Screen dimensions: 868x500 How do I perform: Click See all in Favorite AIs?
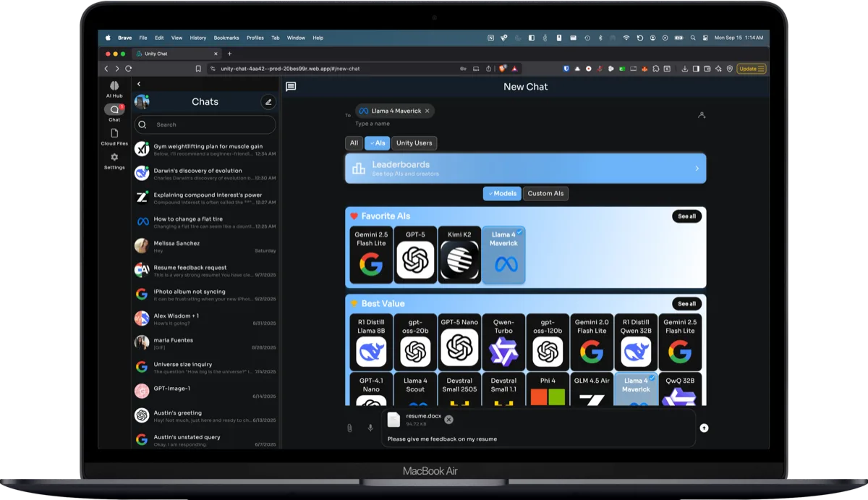pyautogui.click(x=686, y=216)
